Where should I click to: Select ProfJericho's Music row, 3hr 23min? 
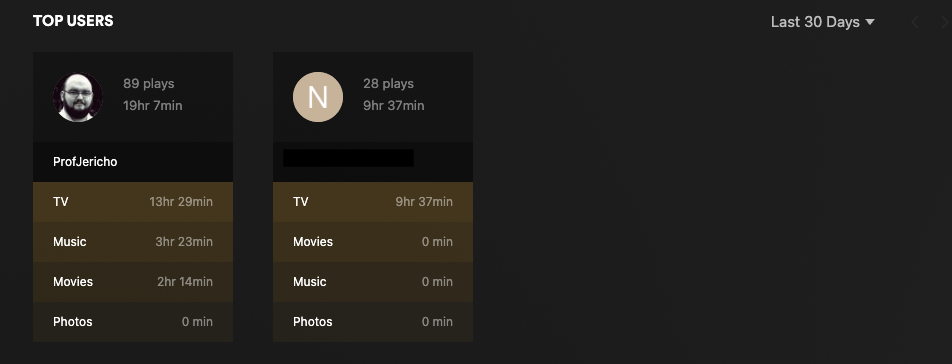[133, 241]
